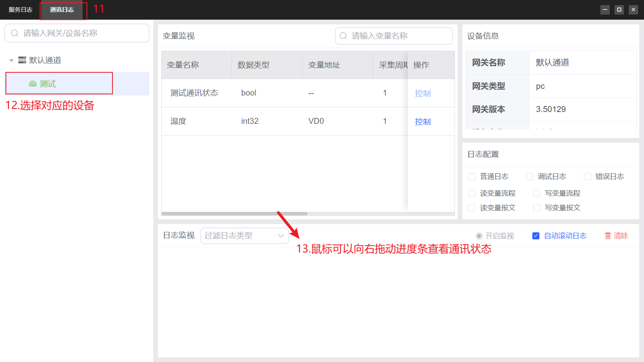
Task: Click the variable table horizontal scrollbar
Action: pyautogui.click(x=234, y=214)
